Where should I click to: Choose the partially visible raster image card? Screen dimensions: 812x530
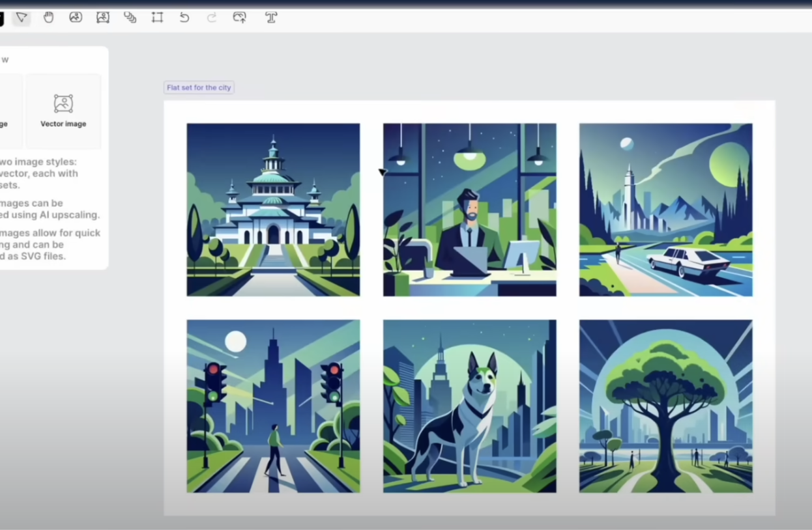point(10,111)
